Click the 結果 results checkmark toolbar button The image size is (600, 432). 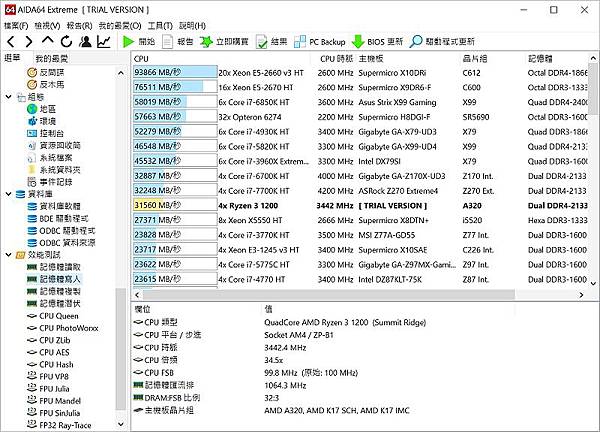271,41
